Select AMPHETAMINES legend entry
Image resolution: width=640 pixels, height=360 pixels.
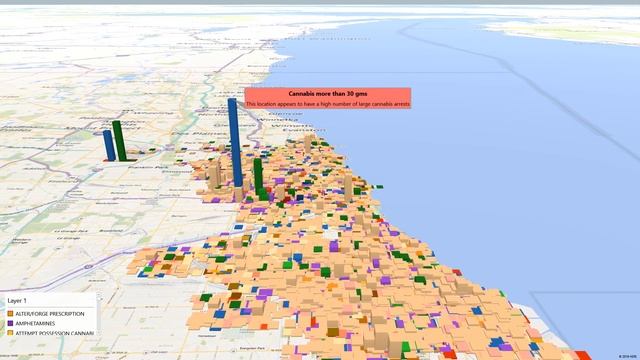point(31,323)
